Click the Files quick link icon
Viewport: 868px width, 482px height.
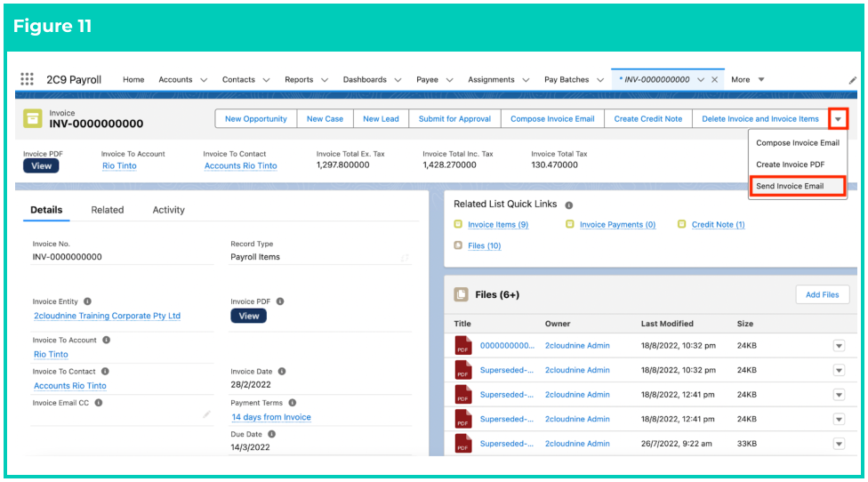pos(458,245)
